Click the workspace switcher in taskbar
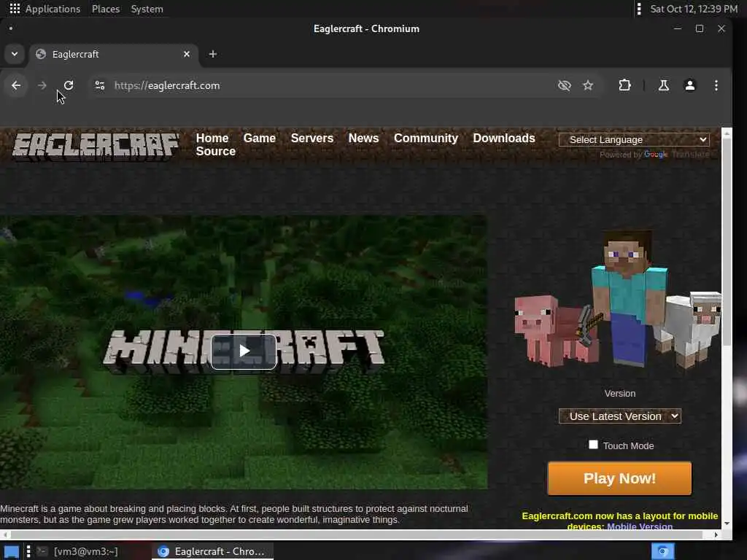The height and width of the screenshot is (560, 747). click(662, 551)
